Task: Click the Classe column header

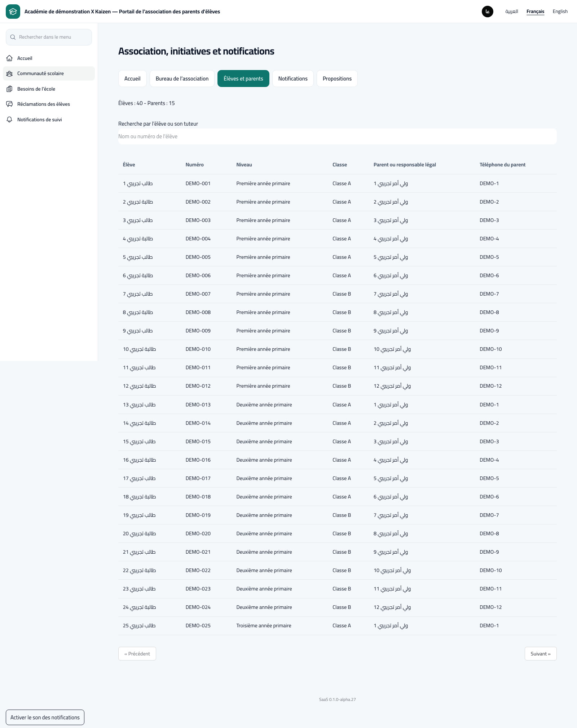Action: pyautogui.click(x=340, y=165)
